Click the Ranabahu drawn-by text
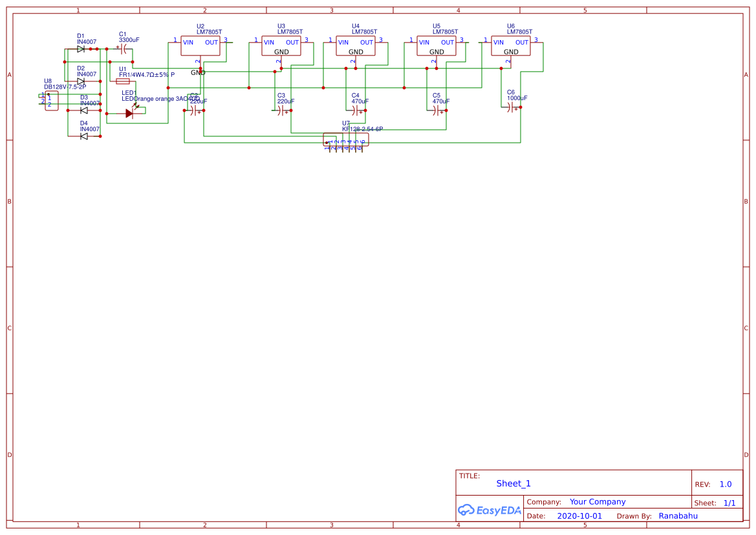This screenshot has width=756, height=535. click(679, 516)
